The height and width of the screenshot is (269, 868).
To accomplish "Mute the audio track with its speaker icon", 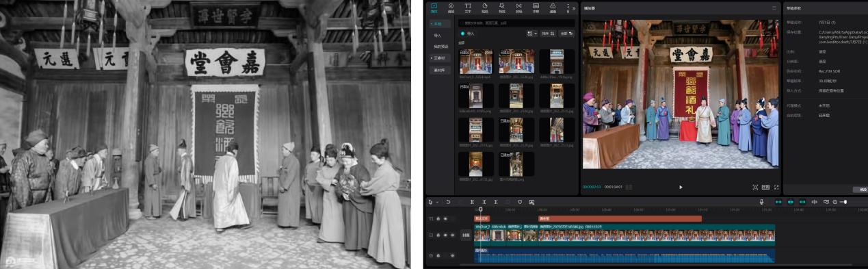I will point(452,255).
